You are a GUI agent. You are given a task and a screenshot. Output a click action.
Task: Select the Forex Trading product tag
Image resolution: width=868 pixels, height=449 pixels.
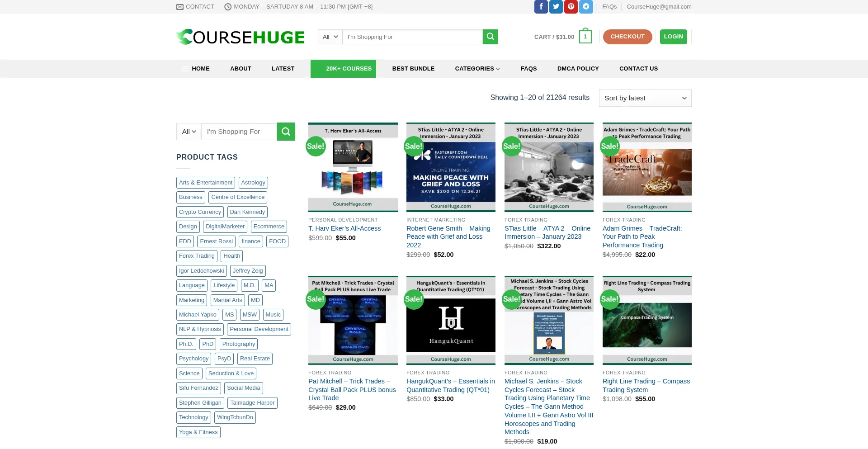pyautogui.click(x=197, y=256)
